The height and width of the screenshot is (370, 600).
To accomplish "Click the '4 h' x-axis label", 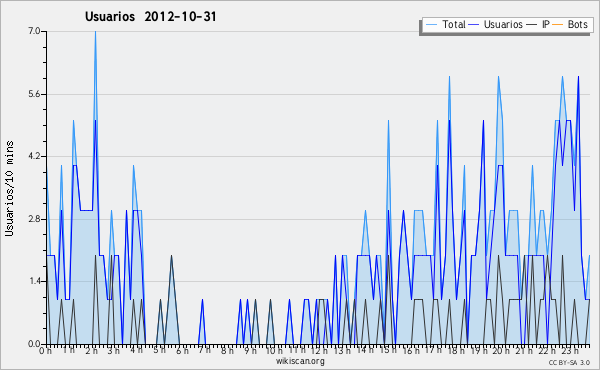I will pyautogui.click(x=137, y=351).
